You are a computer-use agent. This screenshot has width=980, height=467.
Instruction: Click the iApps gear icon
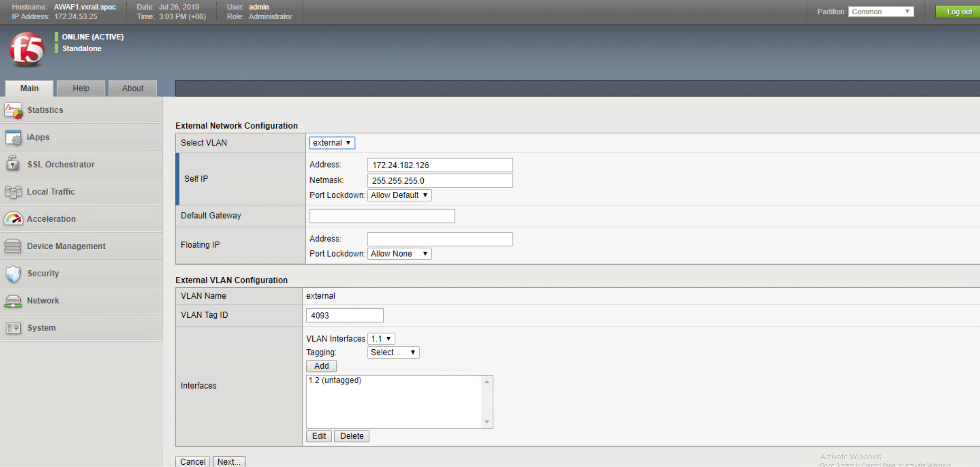[13, 138]
